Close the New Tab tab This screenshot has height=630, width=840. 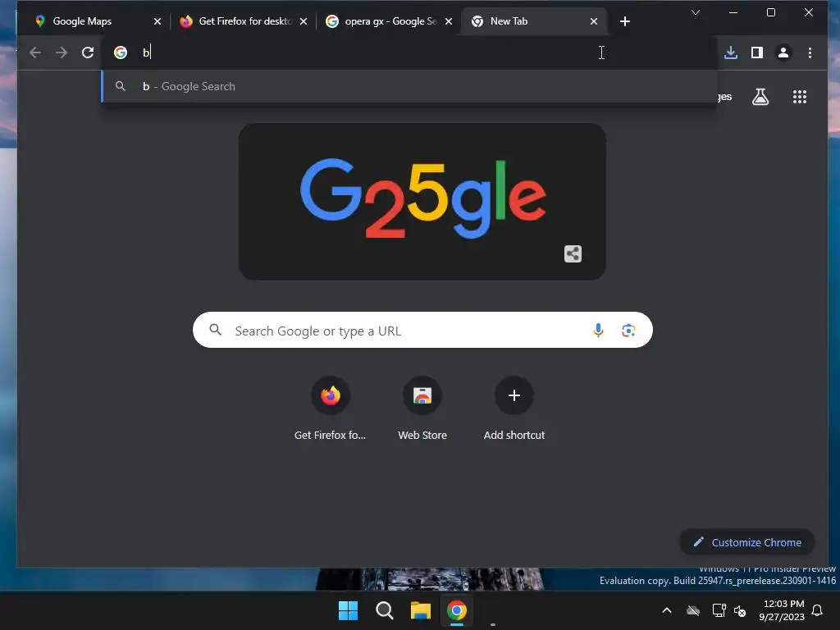pos(594,21)
